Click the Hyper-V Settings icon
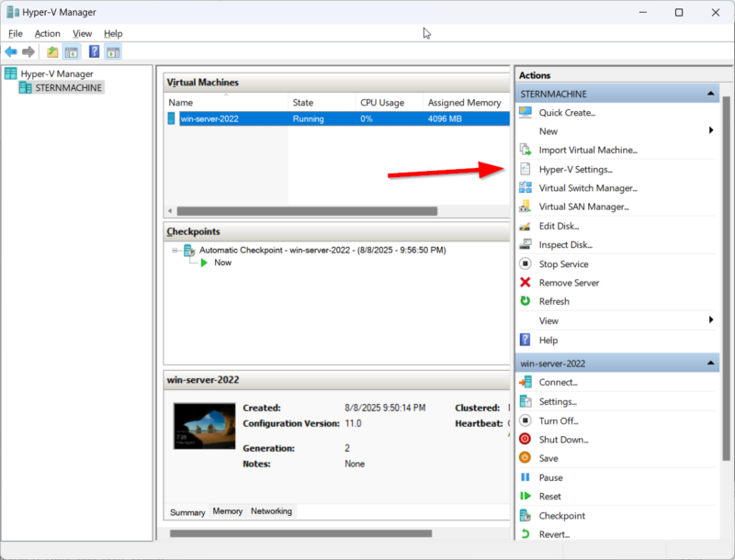Screen dimensions: 735x560 click(x=526, y=169)
